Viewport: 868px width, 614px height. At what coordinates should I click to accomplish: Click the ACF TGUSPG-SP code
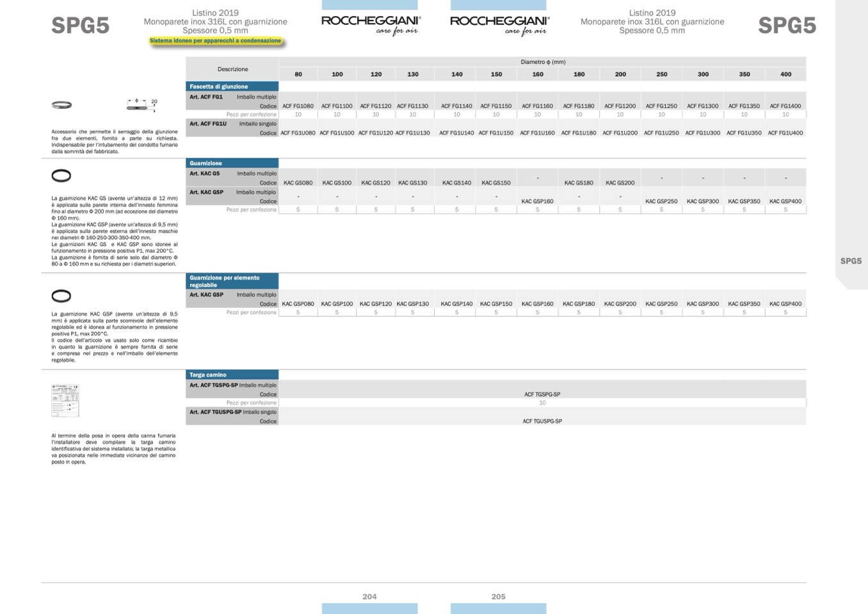(x=542, y=421)
